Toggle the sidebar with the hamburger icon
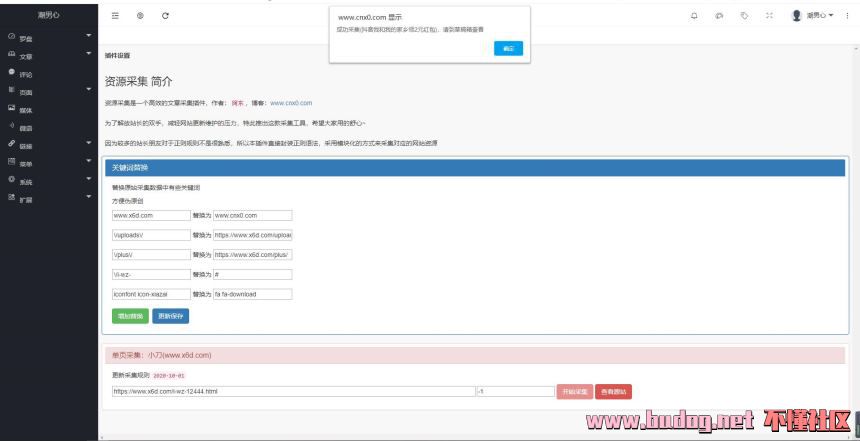Screen dimensions: 860x441 (x=115, y=16)
